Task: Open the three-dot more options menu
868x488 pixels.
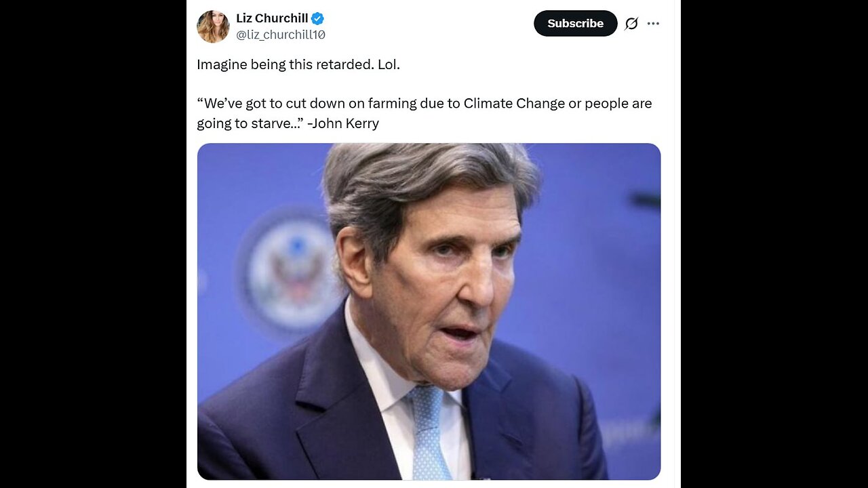Action: tap(653, 24)
